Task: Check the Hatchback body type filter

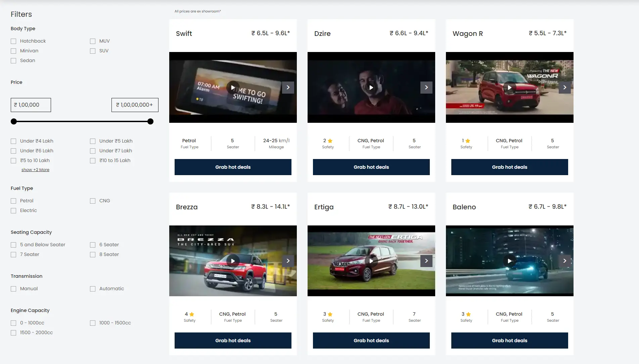Action: pyautogui.click(x=13, y=41)
